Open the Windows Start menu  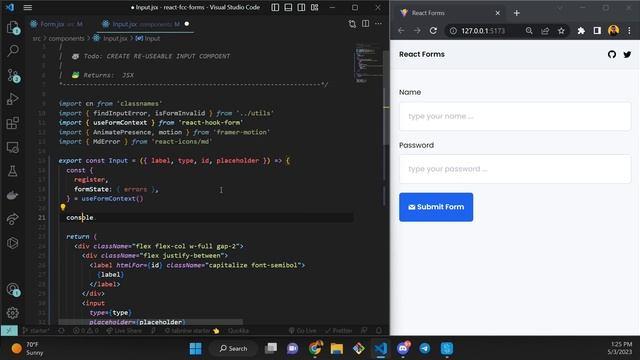click(x=196, y=349)
